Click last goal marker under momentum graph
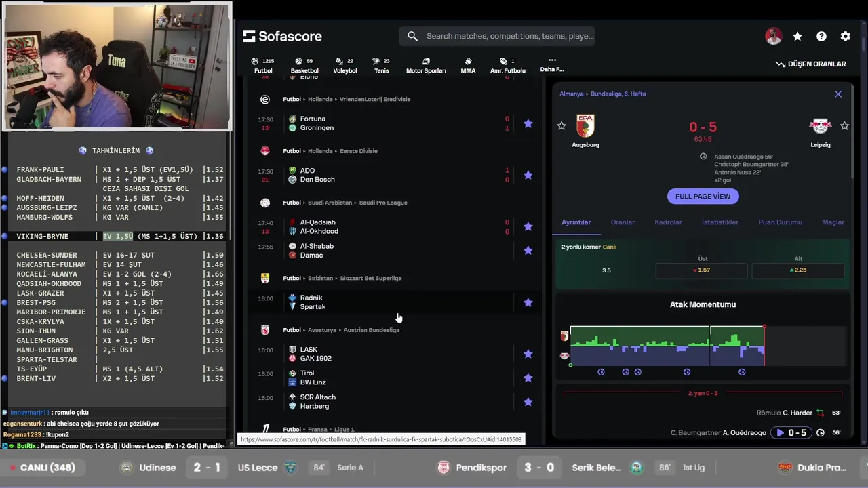This screenshot has height=488, width=868. [742, 372]
